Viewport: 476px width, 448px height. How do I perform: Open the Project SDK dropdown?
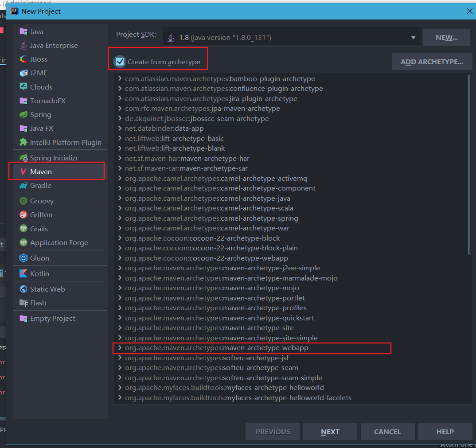tap(413, 38)
